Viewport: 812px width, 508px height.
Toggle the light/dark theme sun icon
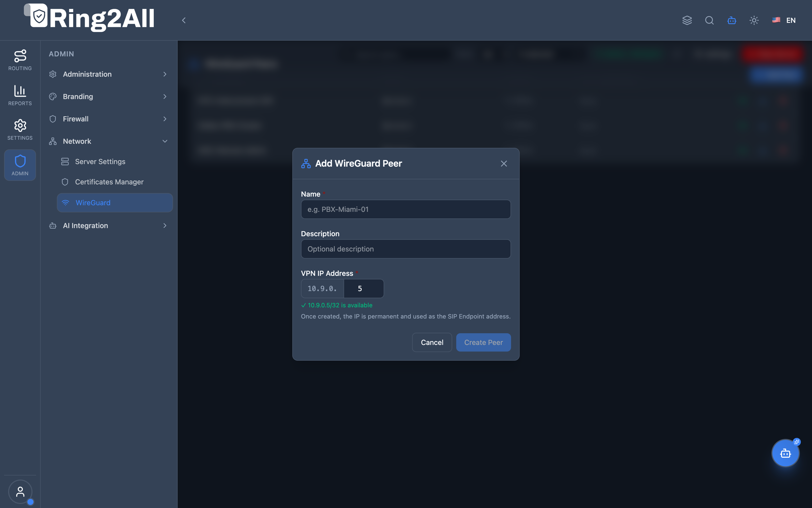pos(754,20)
